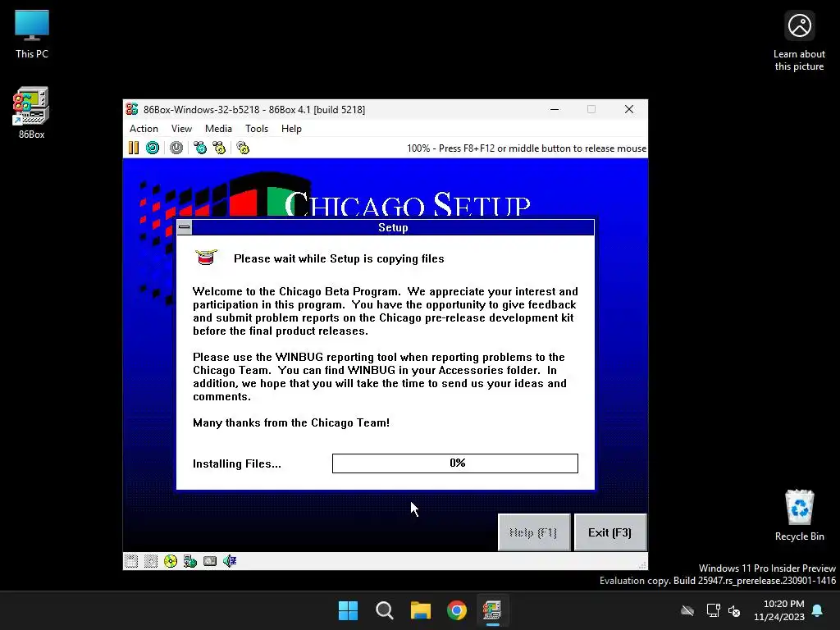Viewport: 840px width, 630px height.
Task: Launch Google Chrome from the taskbar
Action: coord(457,610)
